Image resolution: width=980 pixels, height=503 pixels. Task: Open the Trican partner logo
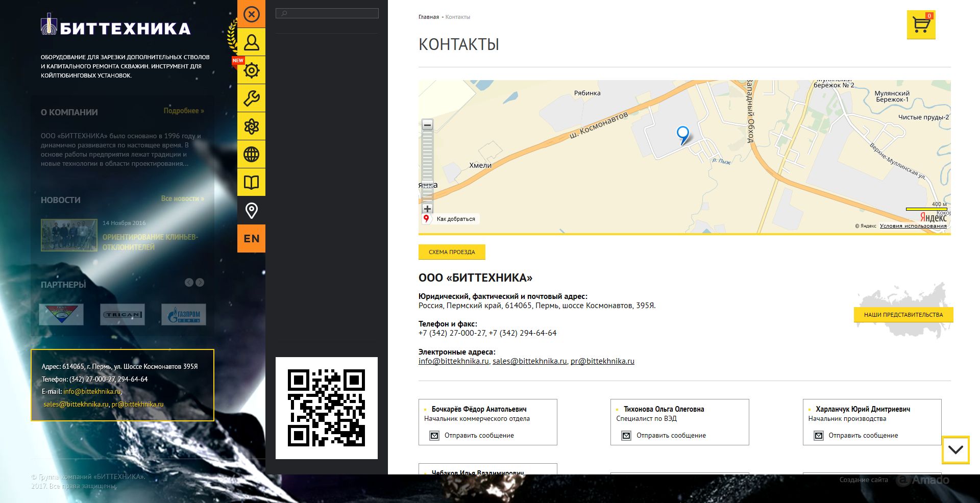pos(122,314)
